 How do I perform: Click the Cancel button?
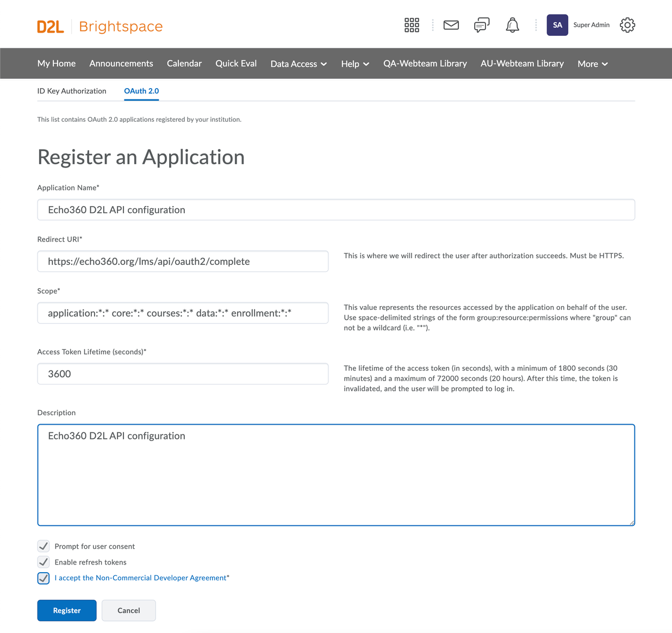tap(129, 610)
